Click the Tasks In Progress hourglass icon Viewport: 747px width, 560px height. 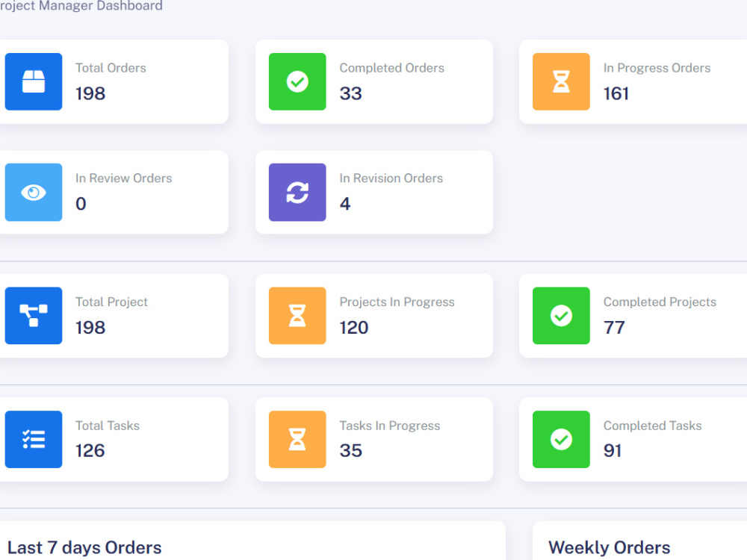[x=297, y=440]
